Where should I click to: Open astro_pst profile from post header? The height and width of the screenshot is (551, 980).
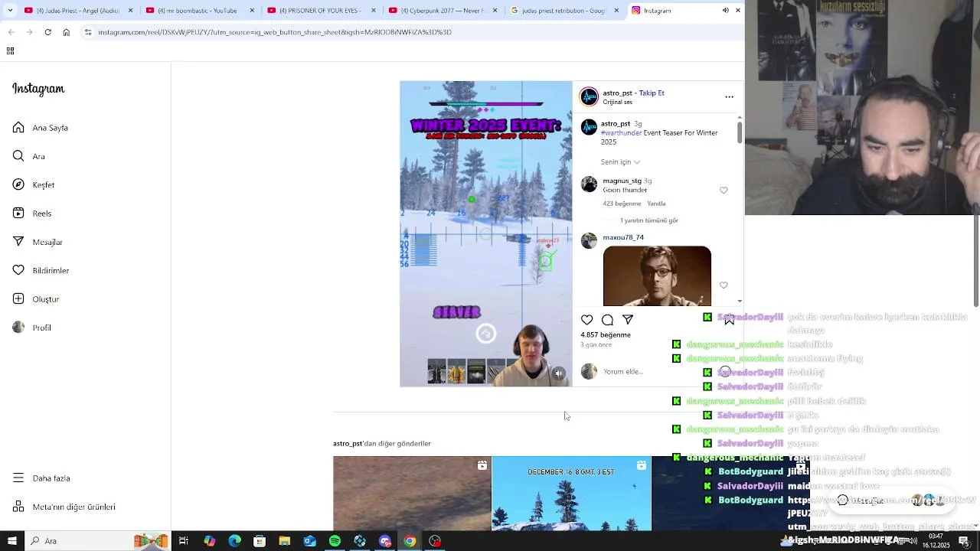[x=618, y=93]
